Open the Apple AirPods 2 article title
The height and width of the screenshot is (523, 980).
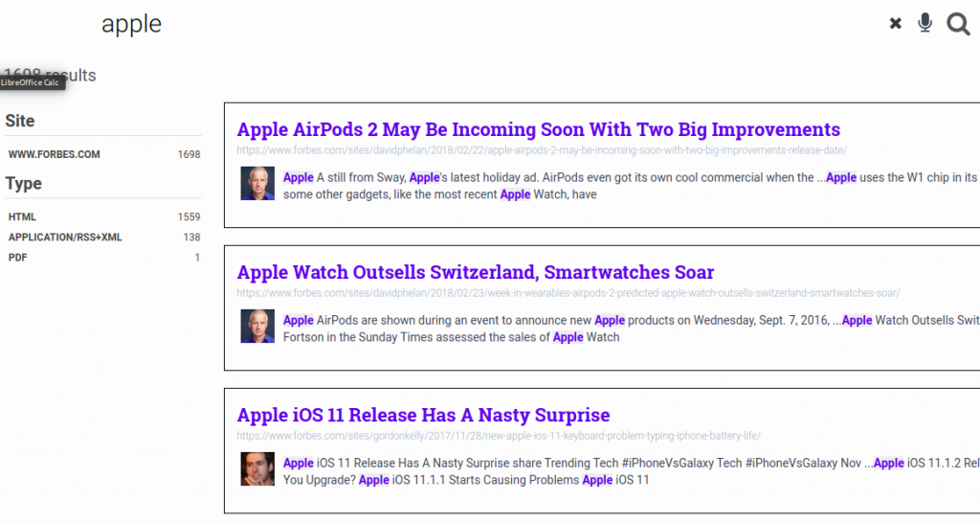pyautogui.click(x=538, y=129)
